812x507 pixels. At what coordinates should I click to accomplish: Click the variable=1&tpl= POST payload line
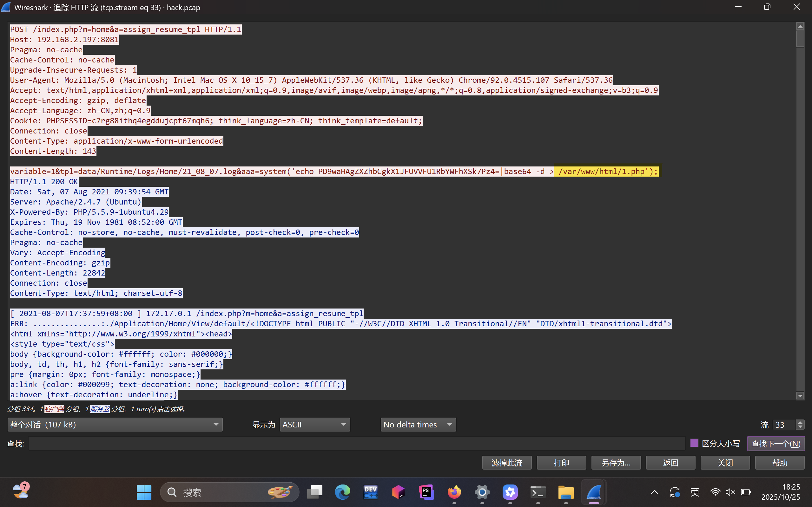pos(334,171)
